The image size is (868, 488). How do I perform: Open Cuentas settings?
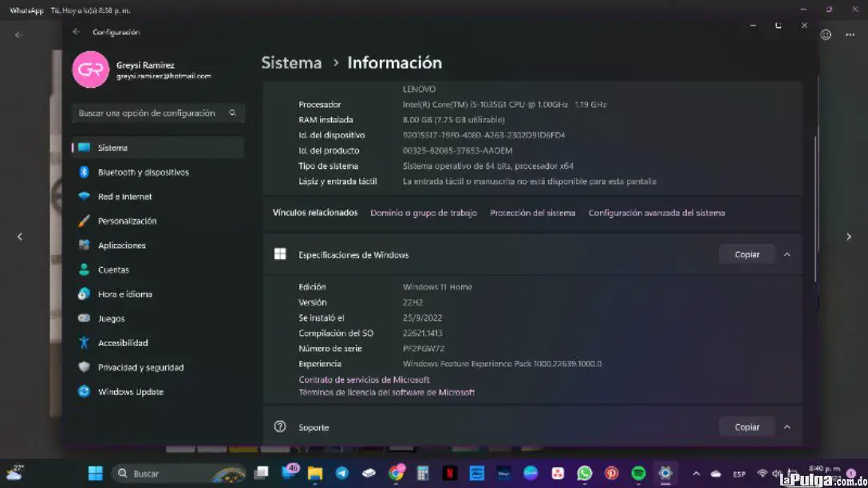(x=158, y=270)
